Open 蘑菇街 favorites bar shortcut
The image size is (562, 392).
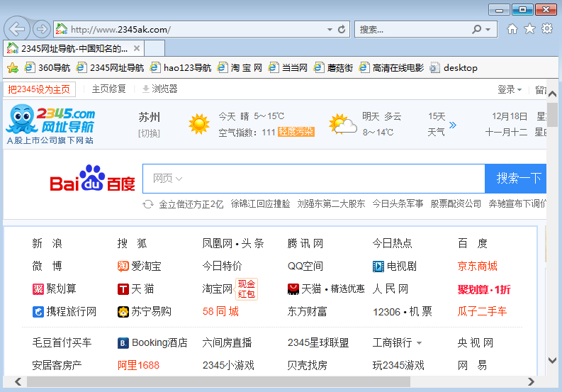click(333, 68)
